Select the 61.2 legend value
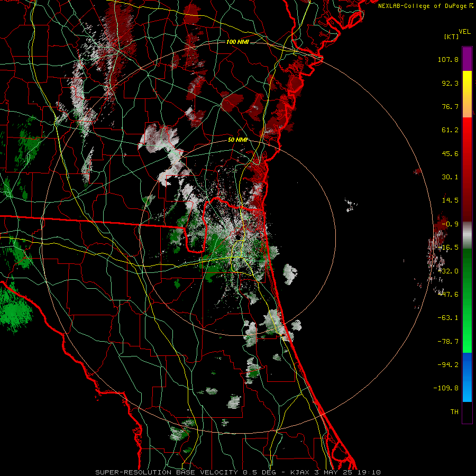 450,130
